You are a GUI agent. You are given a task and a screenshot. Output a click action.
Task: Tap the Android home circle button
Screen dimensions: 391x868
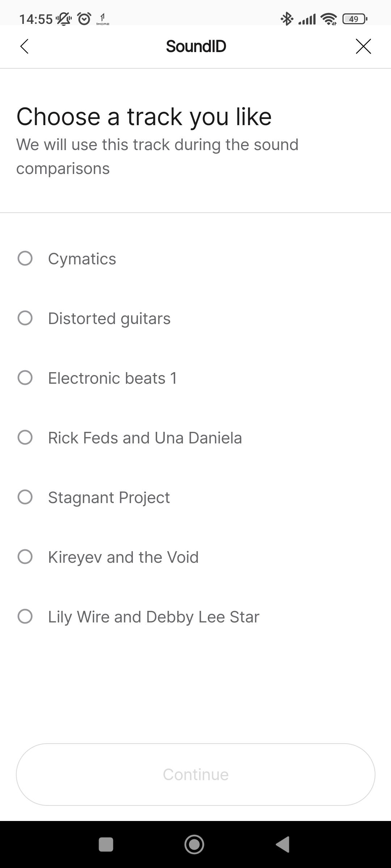194,844
